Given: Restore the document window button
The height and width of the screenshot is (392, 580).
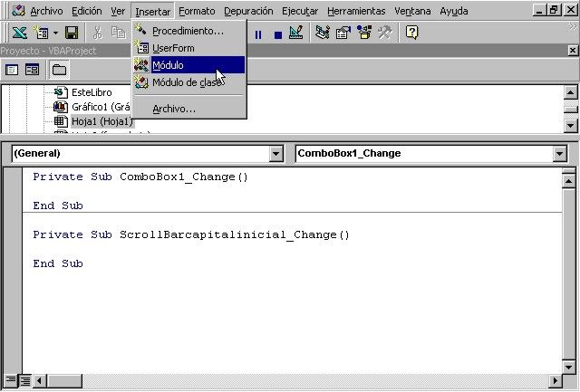Looking at the screenshot, I should [x=554, y=10].
